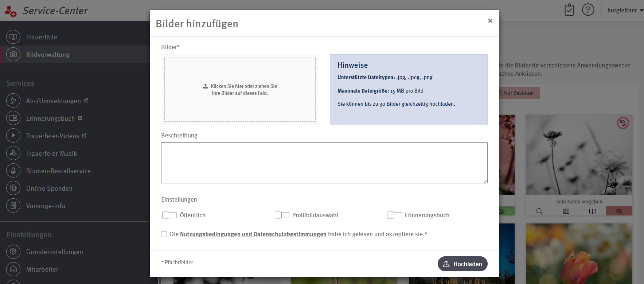Click the magnifier icon under 'kein Name vergeben'
The image size is (644, 284).
539,211
